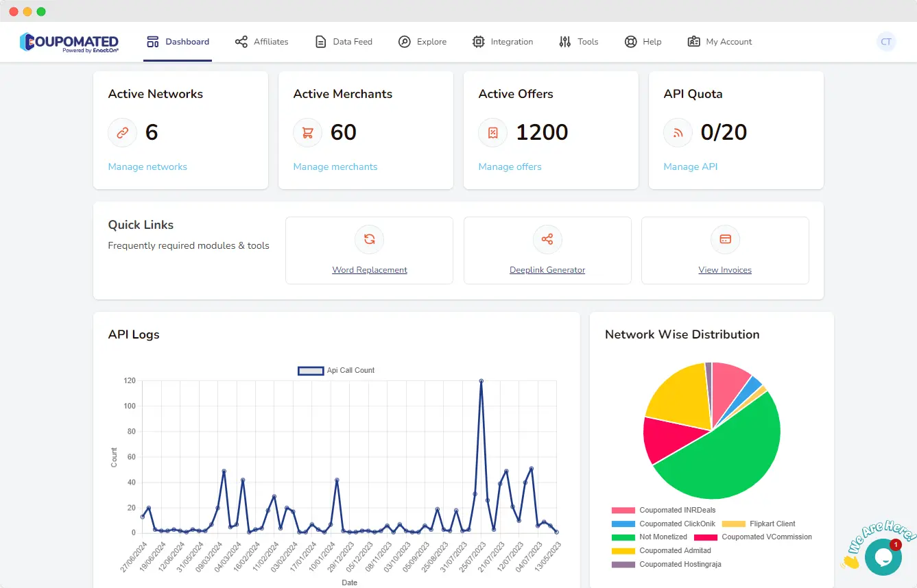The image size is (917, 588).
Task: Click the large green pie slice
Action: tap(727, 452)
